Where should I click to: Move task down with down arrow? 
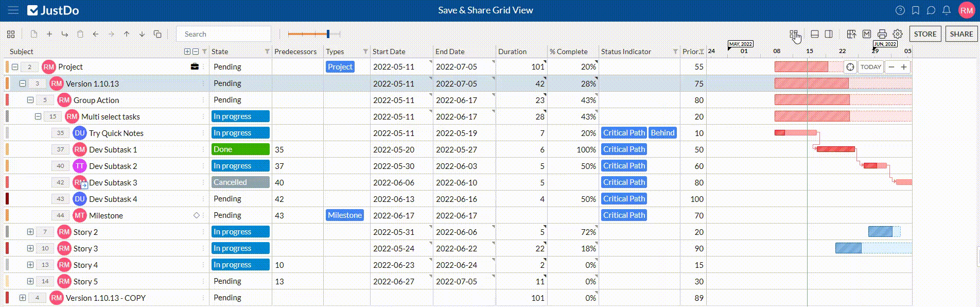click(x=142, y=34)
